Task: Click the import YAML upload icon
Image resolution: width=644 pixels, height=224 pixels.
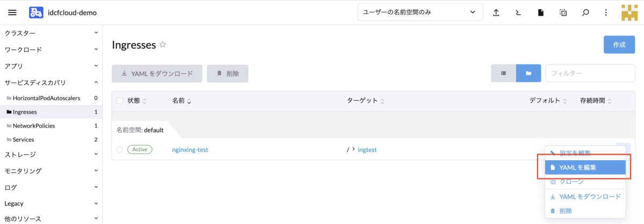Action: (x=496, y=12)
